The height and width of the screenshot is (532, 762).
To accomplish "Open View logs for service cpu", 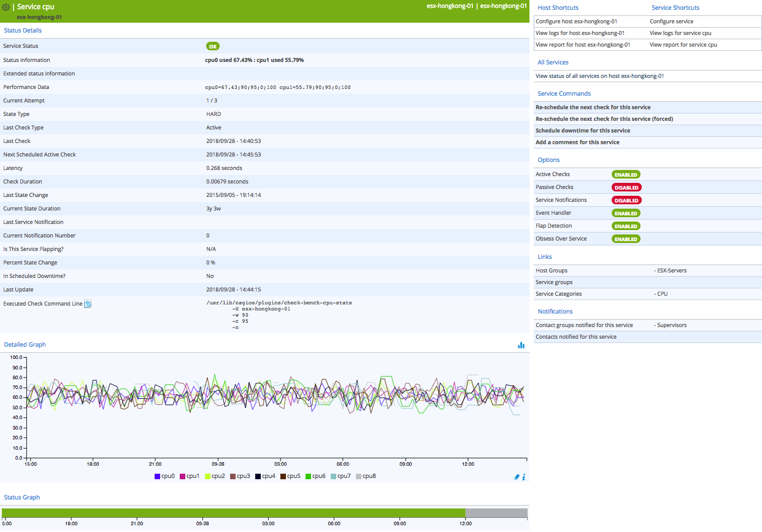I will [x=680, y=33].
